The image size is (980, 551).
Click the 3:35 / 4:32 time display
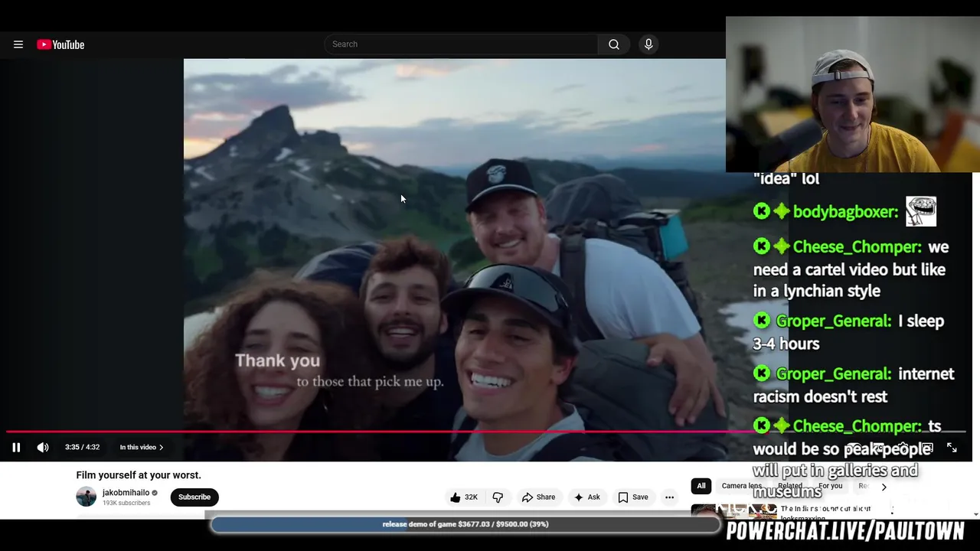coord(82,447)
